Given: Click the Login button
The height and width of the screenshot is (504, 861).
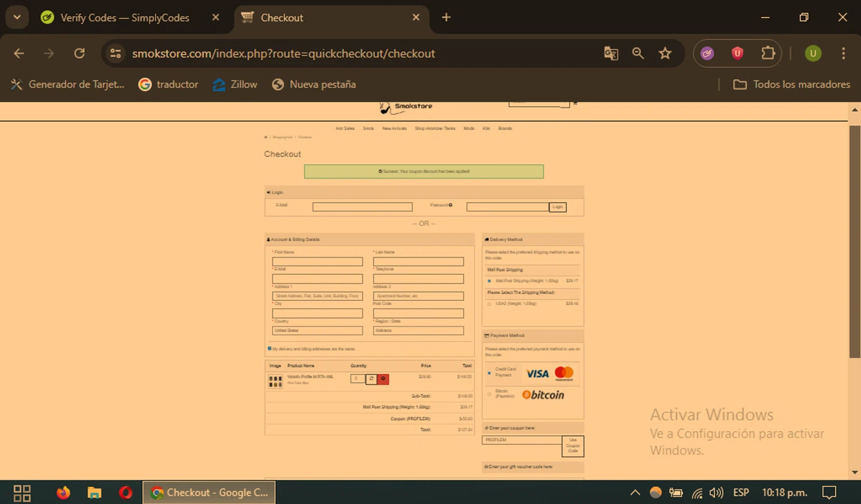Looking at the screenshot, I should (558, 207).
